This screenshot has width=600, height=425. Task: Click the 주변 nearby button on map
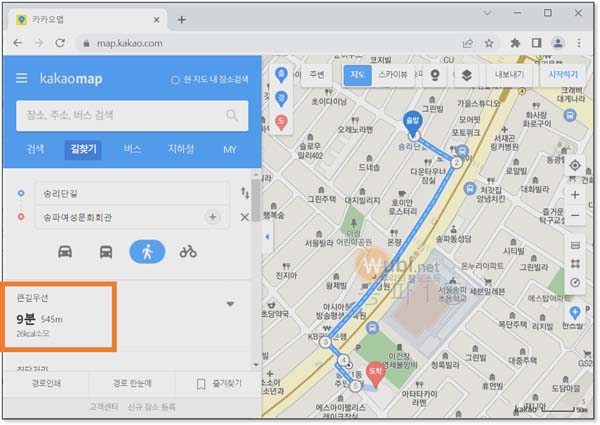pyautogui.click(x=317, y=75)
